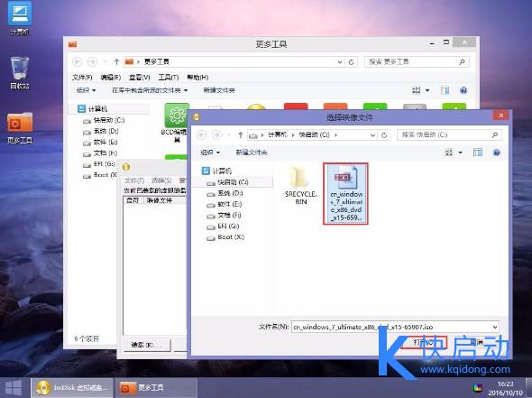Click search box in 更多工具 window
Image resolution: width=532 pixels, height=398 pixels.
coord(417,61)
